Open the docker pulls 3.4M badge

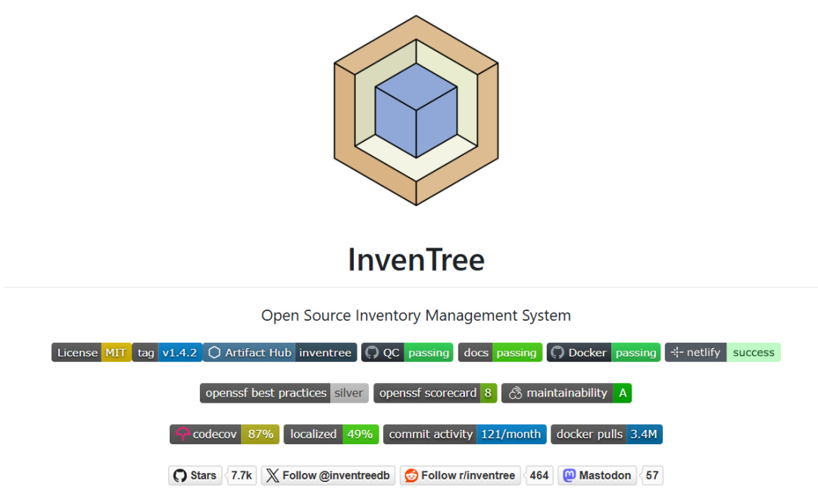[607, 434]
